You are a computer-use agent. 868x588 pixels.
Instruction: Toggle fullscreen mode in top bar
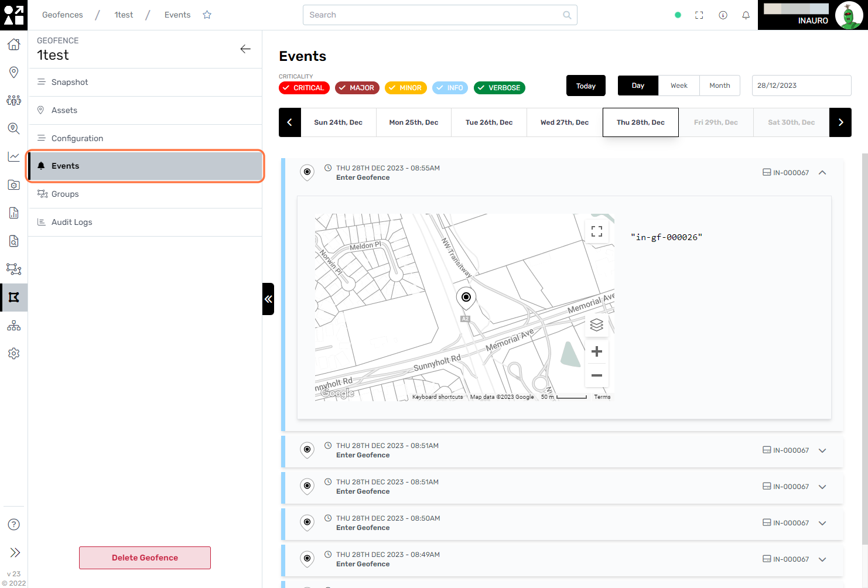pyautogui.click(x=699, y=15)
